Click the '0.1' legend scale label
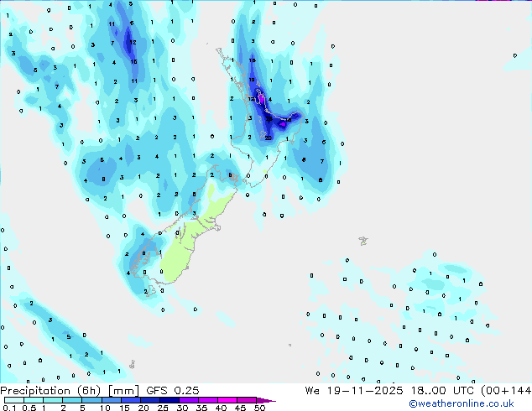The width and height of the screenshot is (532, 411). [x=9, y=408]
